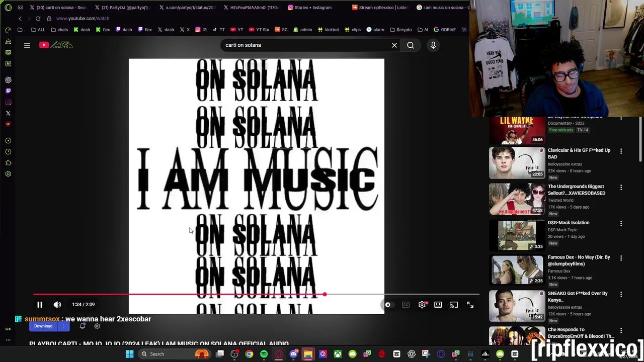Image resolution: width=644 pixels, height=362 pixels.
Task: Open 'chats' bookmarks folder
Action: [x=59, y=30]
